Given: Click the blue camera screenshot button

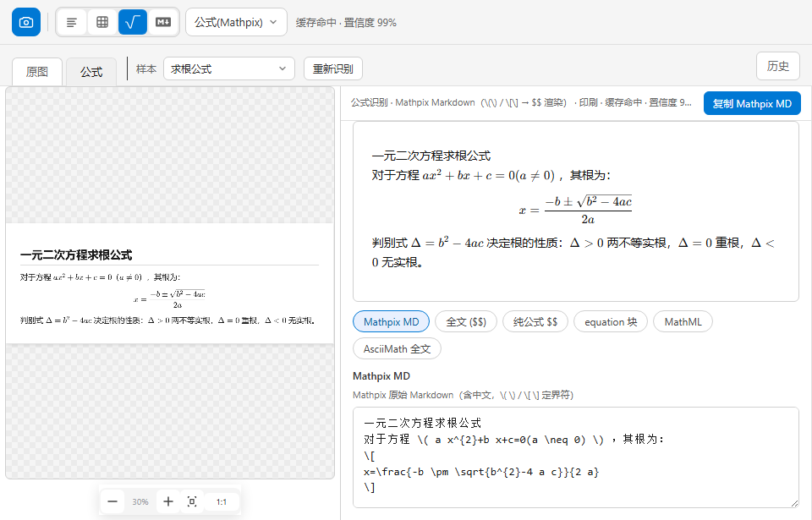Looking at the screenshot, I should coord(26,22).
